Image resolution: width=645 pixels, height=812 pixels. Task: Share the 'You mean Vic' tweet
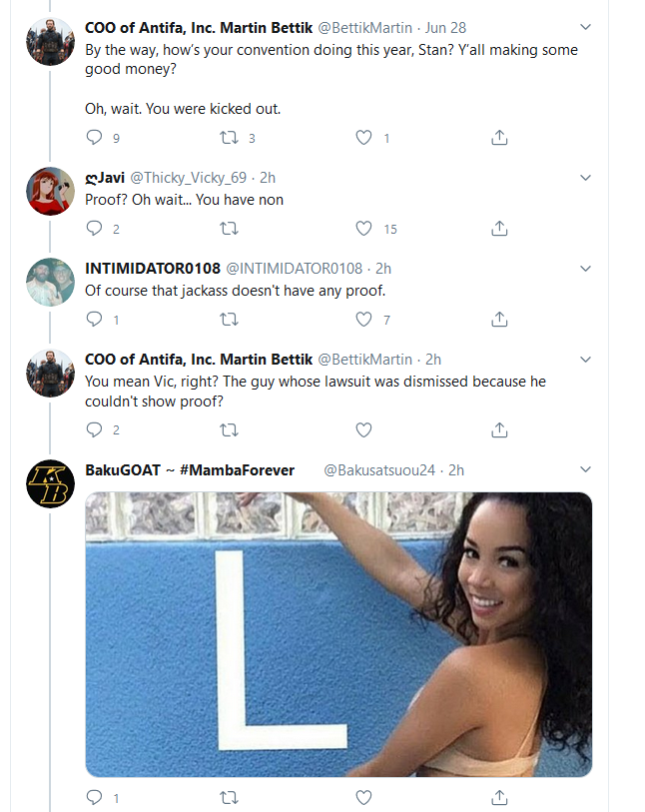coord(499,429)
